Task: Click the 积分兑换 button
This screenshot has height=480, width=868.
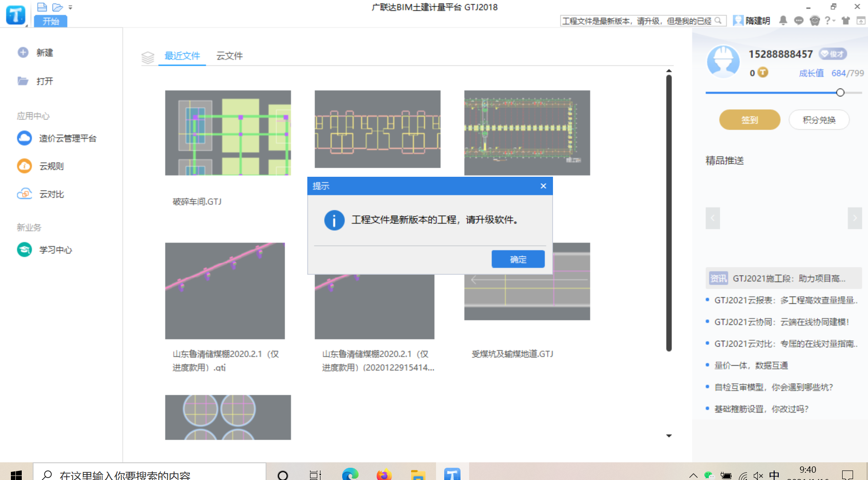Action: (819, 120)
